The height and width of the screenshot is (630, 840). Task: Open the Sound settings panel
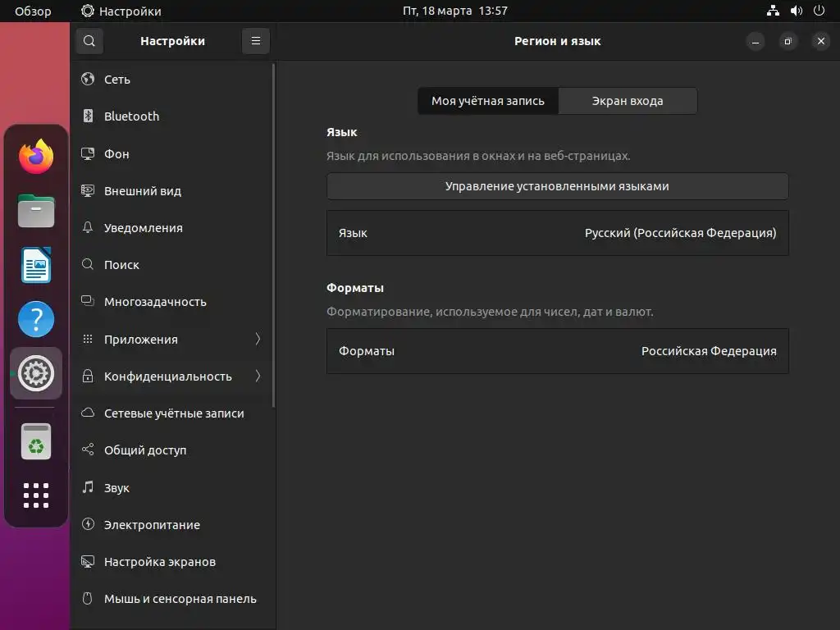(116, 488)
